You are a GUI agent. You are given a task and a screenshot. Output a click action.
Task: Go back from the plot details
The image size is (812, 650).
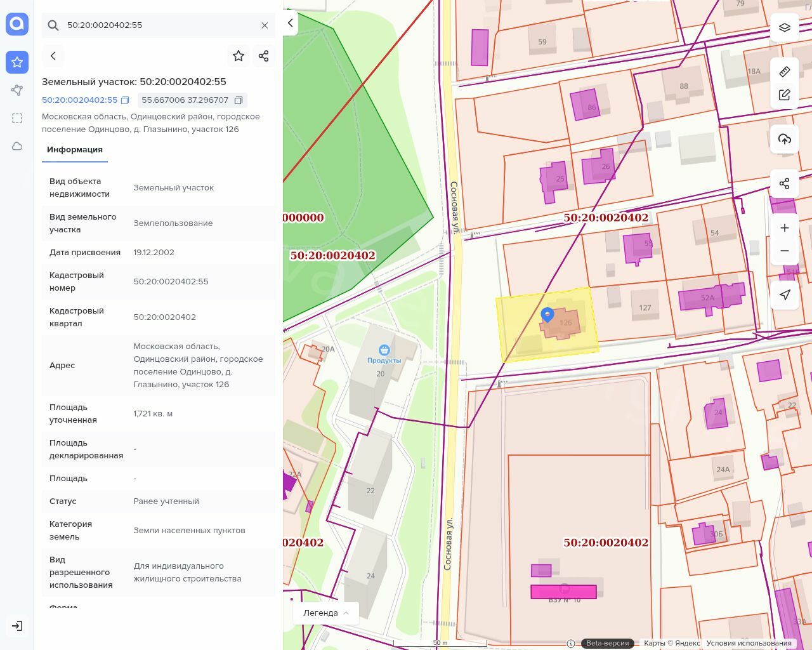tap(53, 56)
